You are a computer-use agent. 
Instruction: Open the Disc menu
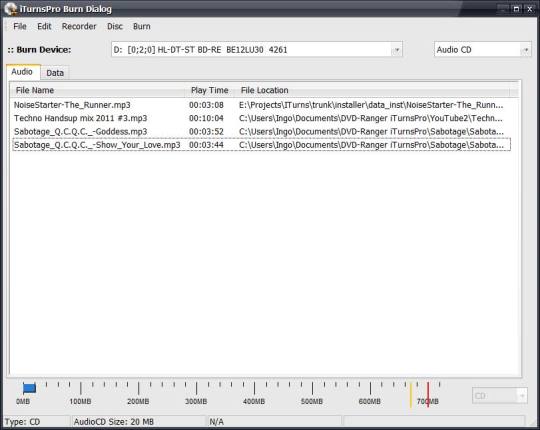(x=115, y=27)
